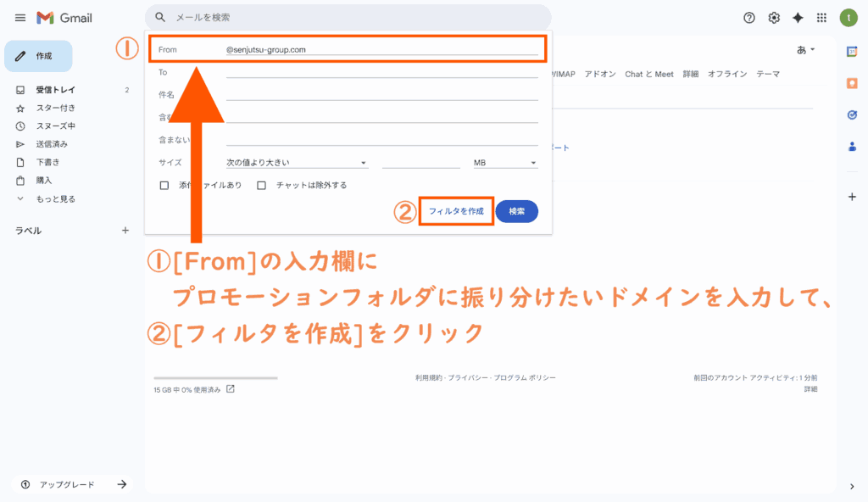
Task: Enable the 添付ファイルあり checkbox
Action: pos(164,185)
